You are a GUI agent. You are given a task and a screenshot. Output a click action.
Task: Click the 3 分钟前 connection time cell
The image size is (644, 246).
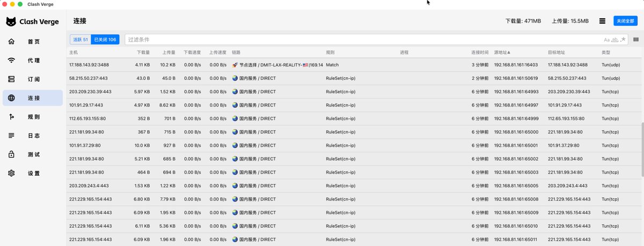coord(480,65)
